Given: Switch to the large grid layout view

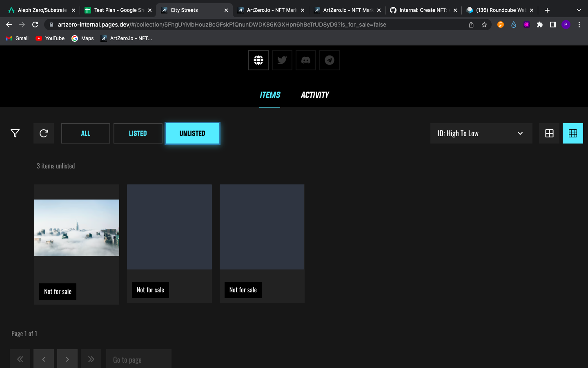Looking at the screenshot, I should [x=549, y=133].
